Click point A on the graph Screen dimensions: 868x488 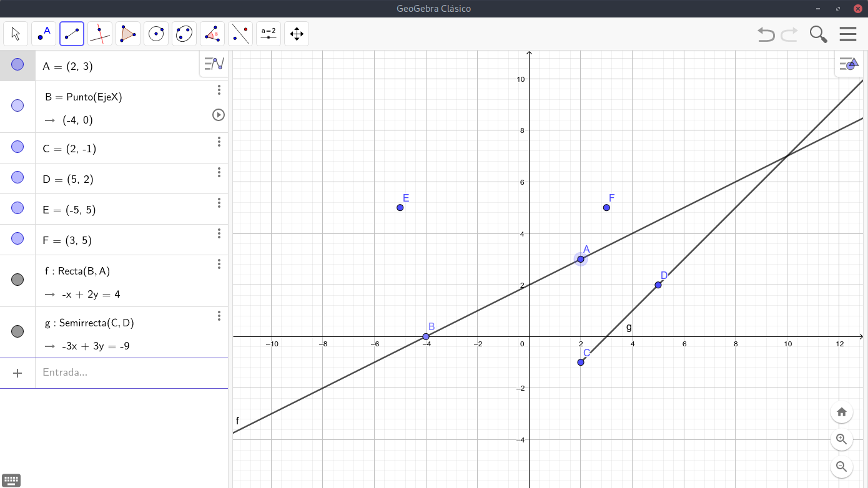[581, 259]
